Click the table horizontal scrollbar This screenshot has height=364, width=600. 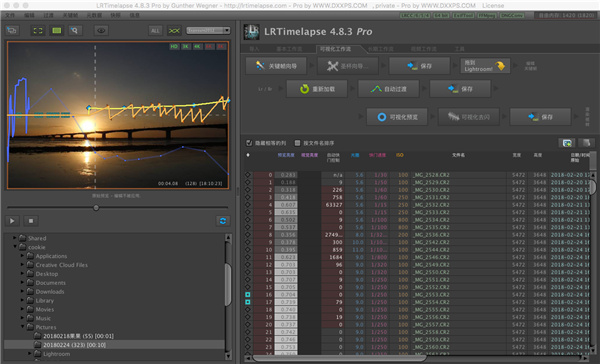(339, 358)
